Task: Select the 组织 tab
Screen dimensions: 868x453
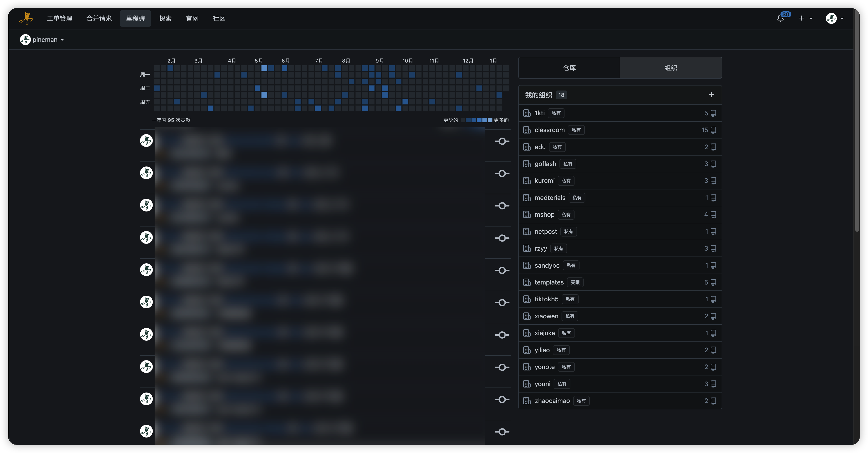Action: [670, 68]
